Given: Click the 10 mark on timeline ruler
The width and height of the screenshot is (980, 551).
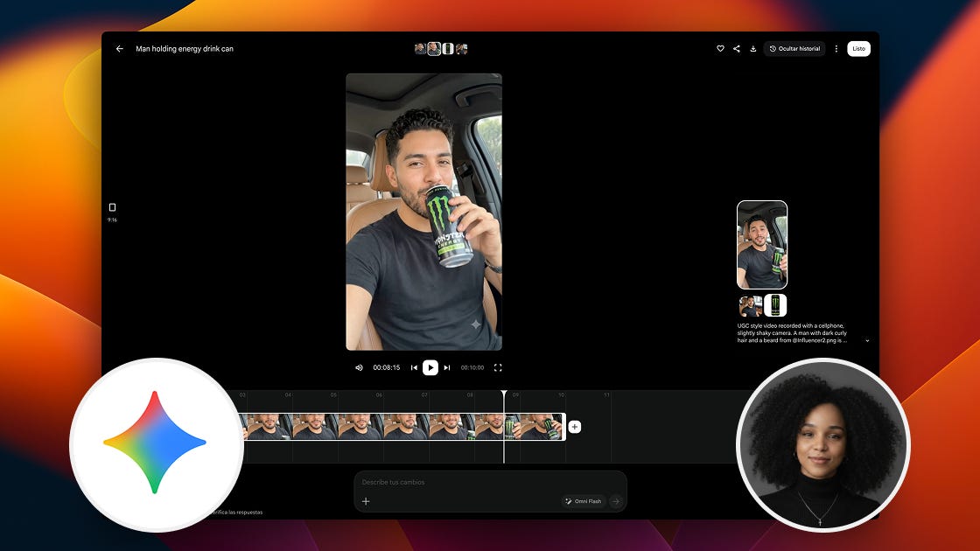Looking at the screenshot, I should point(561,394).
